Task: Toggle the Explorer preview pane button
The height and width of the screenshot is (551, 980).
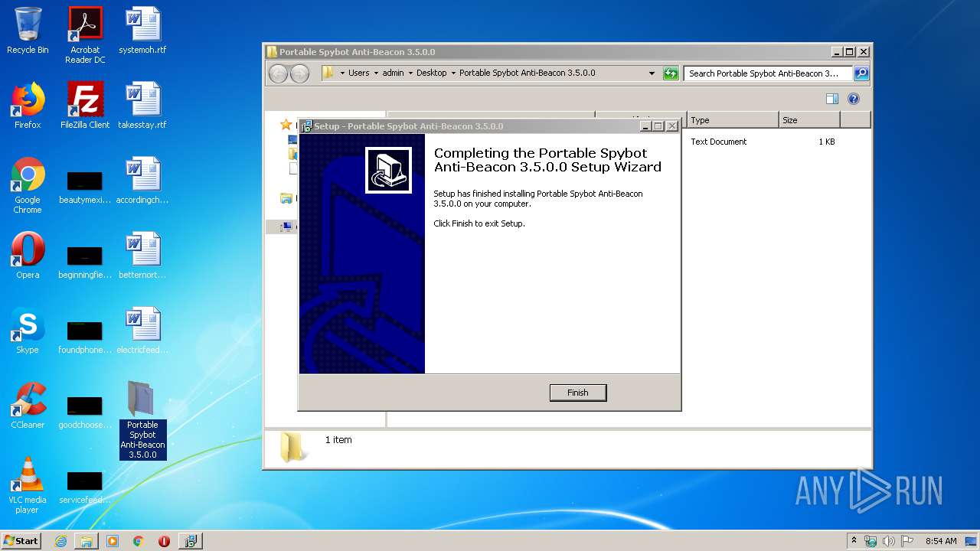Action: pos(832,99)
